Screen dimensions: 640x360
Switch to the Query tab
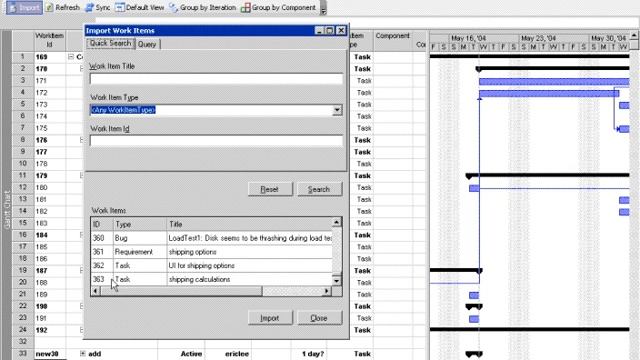(147, 44)
